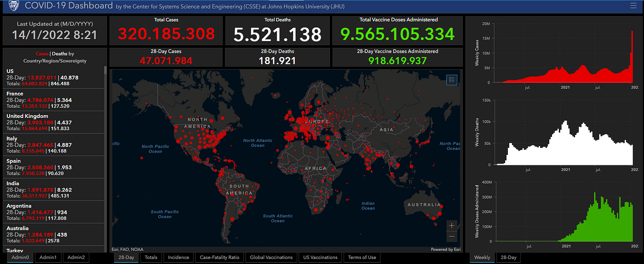Image resolution: width=644 pixels, height=264 pixels.
Task: Click 28-Day Vaccine Doses value 918.619.937
Action: [x=398, y=60]
